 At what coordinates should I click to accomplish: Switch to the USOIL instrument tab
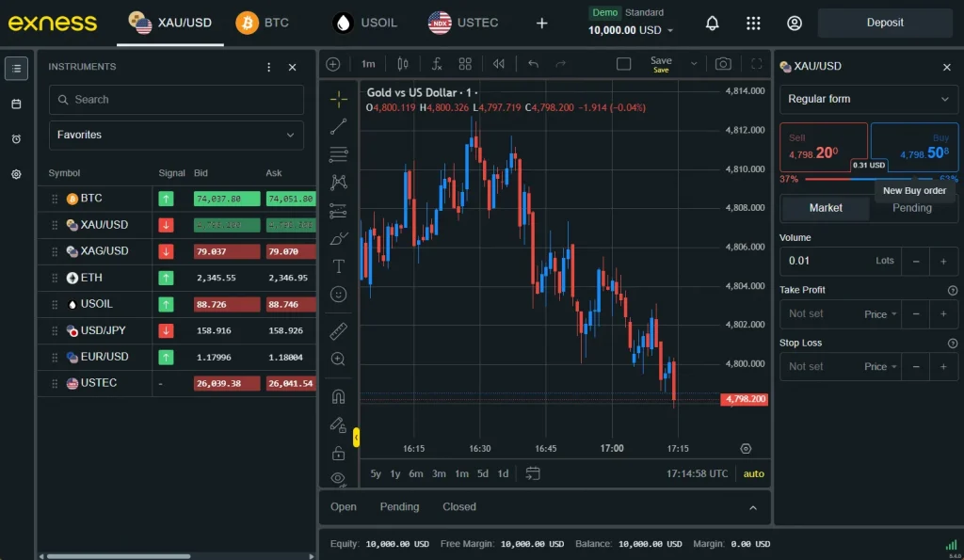pos(364,23)
